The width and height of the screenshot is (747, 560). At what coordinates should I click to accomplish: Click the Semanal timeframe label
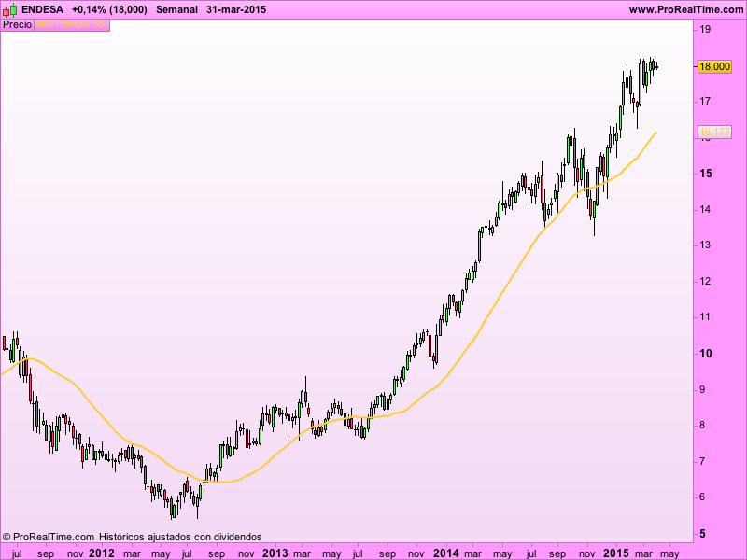click(x=176, y=9)
